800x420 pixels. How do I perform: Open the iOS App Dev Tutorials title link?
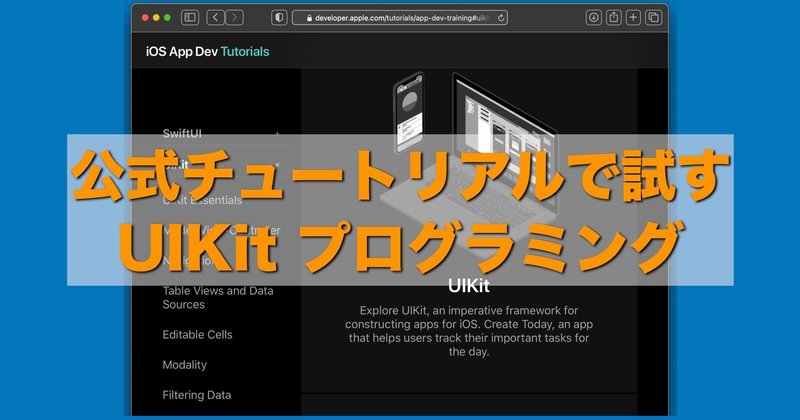click(208, 52)
